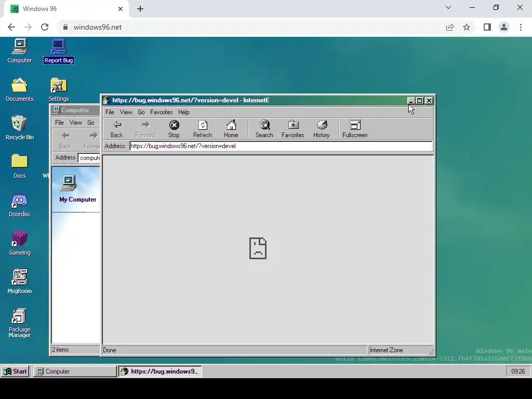
Task: Launch the Gameing shortcut
Action: (x=20, y=243)
